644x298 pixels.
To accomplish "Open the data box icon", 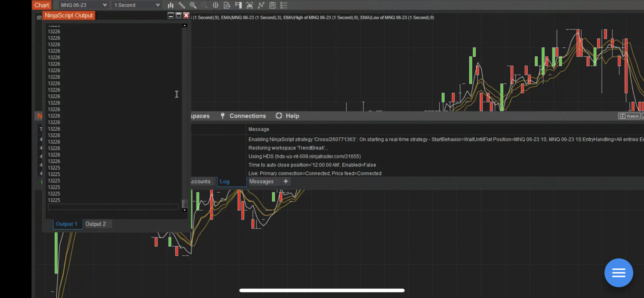I will [227, 5].
